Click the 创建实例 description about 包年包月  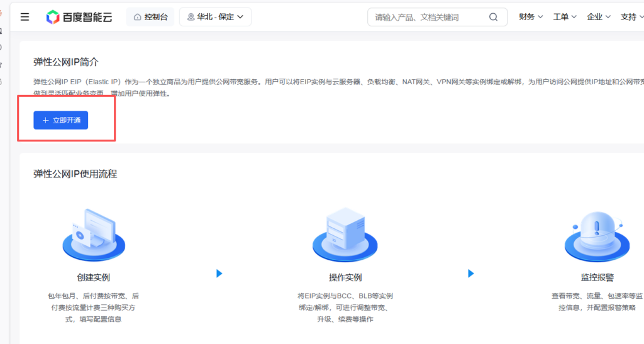(93, 308)
